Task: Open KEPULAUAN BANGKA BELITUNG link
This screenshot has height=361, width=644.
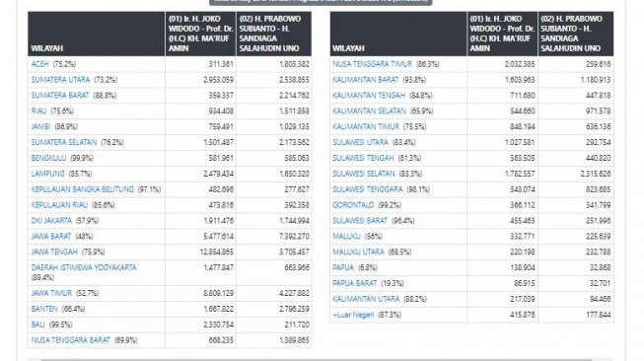Action: pos(83,189)
